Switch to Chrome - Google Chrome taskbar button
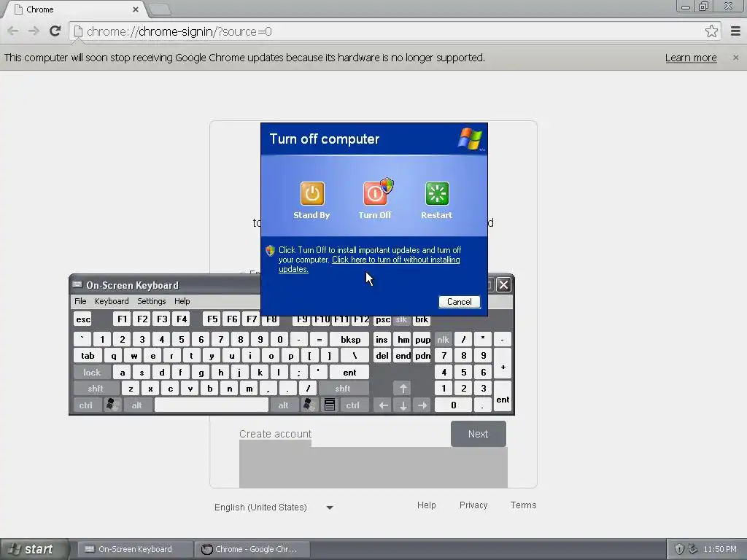Image resolution: width=747 pixels, height=560 pixels. 252,549
